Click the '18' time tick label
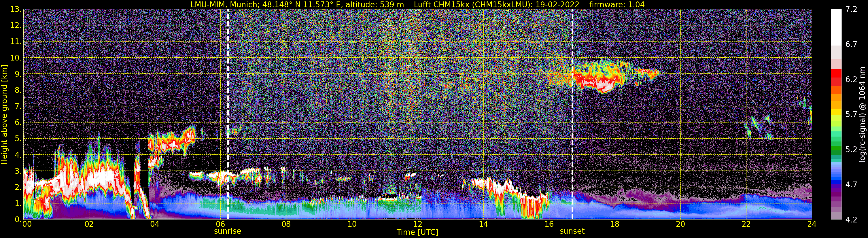 coord(614,224)
